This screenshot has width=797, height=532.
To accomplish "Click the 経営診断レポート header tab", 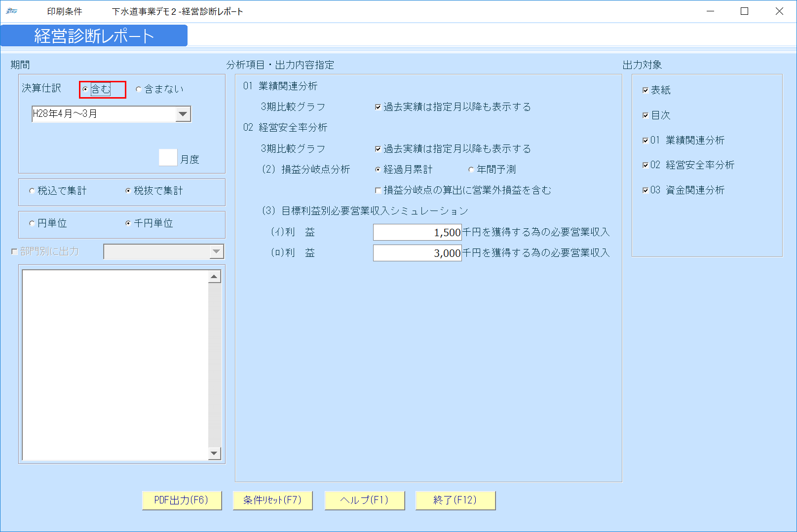I will pyautogui.click(x=94, y=35).
